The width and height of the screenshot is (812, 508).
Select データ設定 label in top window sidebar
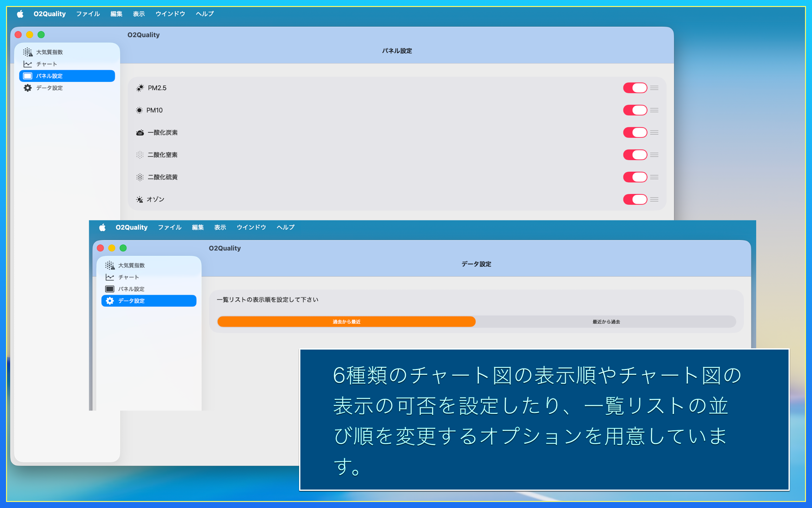click(50, 88)
